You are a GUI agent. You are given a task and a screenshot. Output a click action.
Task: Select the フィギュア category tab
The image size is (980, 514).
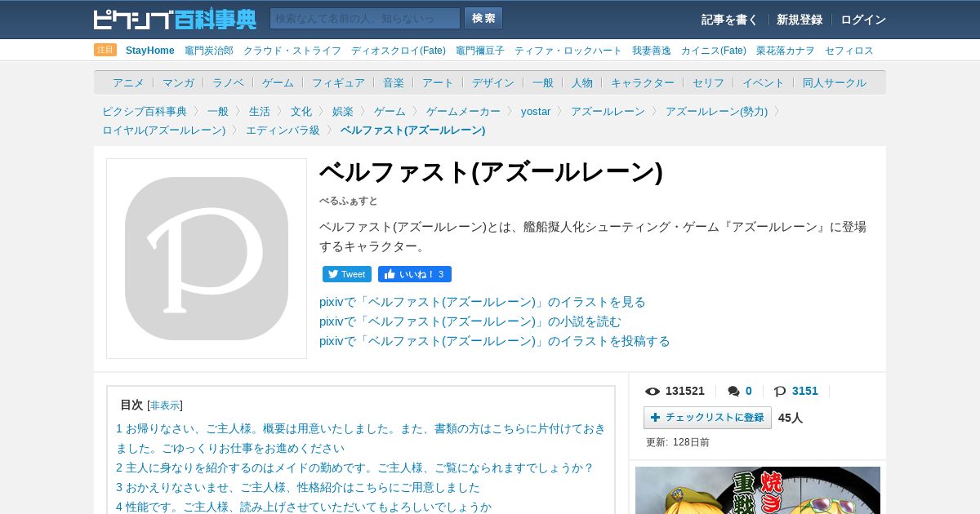point(338,82)
